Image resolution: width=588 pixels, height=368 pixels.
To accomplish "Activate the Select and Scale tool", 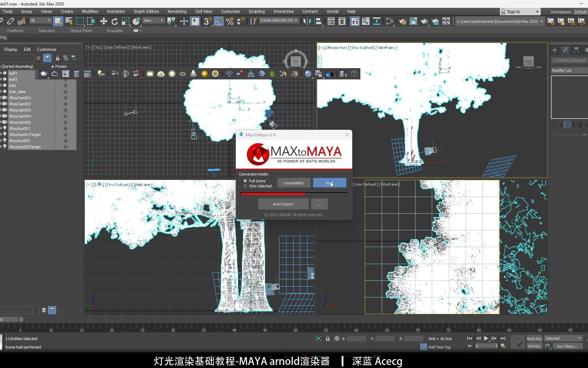I will pos(126,21).
